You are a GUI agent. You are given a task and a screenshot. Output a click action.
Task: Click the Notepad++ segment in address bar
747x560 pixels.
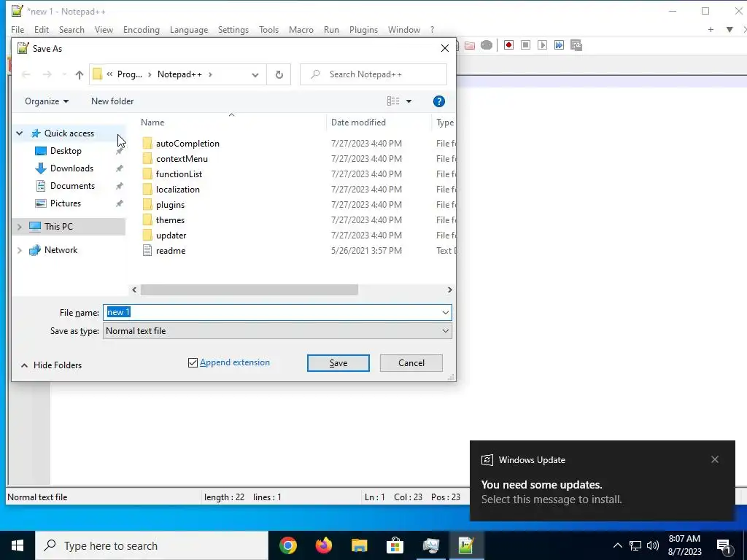coord(179,75)
